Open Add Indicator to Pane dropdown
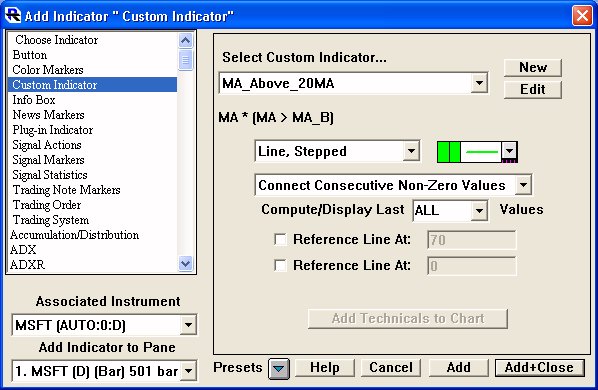The image size is (598, 390). [188, 371]
